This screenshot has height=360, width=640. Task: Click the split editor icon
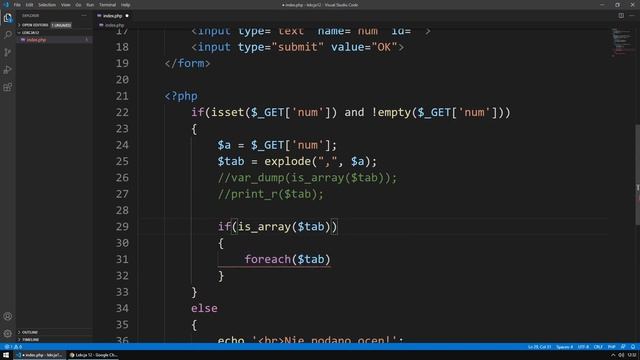click(x=621, y=16)
